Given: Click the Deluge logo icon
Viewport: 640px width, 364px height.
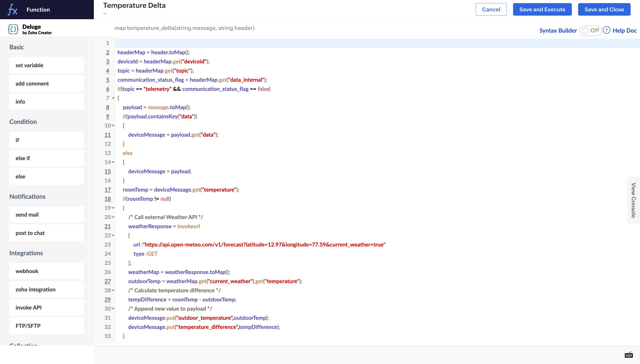Looking at the screenshot, I should [13, 29].
